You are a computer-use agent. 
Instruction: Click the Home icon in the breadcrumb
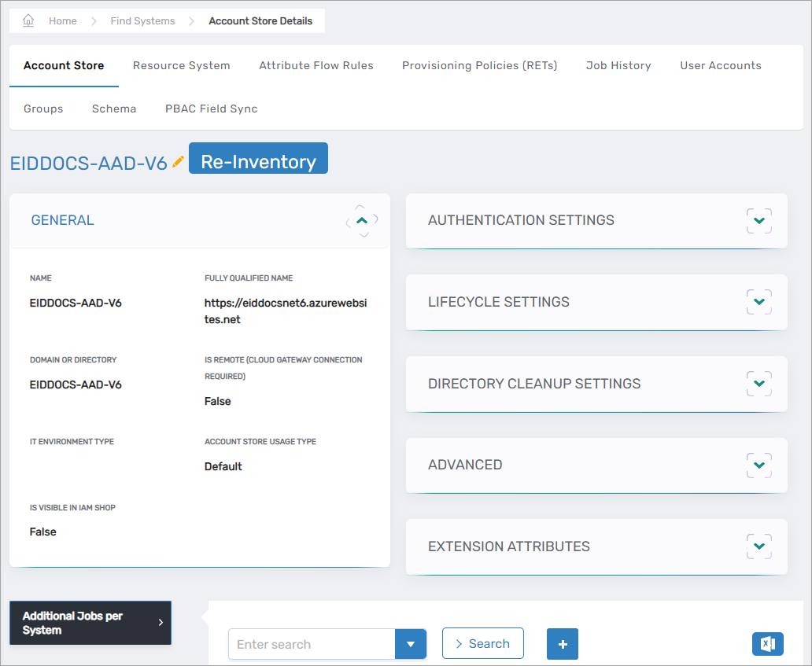coord(28,20)
